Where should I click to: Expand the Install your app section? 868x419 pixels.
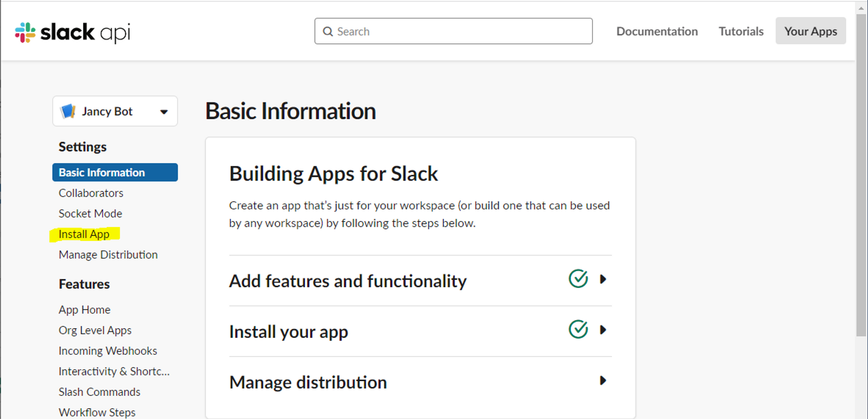[x=603, y=330]
